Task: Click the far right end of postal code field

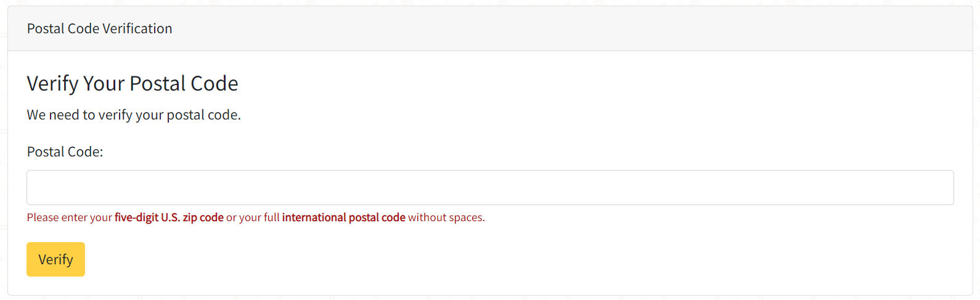Action: point(943,187)
